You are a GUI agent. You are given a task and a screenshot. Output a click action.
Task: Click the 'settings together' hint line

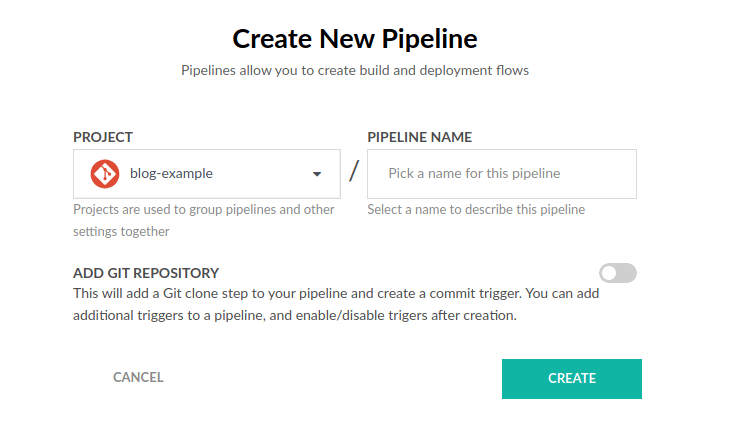point(121,231)
